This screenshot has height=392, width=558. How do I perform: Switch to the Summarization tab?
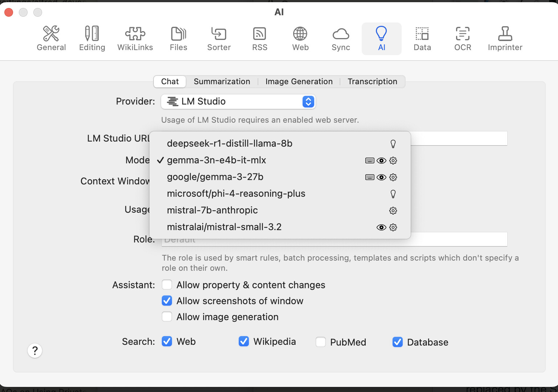pyautogui.click(x=222, y=82)
